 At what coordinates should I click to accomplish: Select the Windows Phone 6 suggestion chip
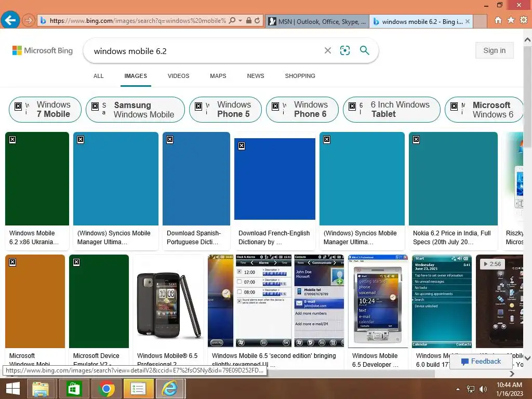pyautogui.click(x=302, y=109)
